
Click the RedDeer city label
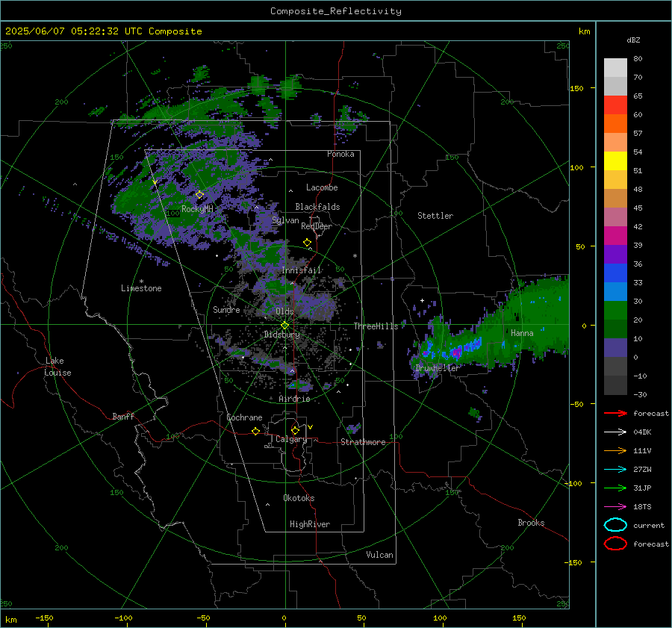[x=317, y=226]
